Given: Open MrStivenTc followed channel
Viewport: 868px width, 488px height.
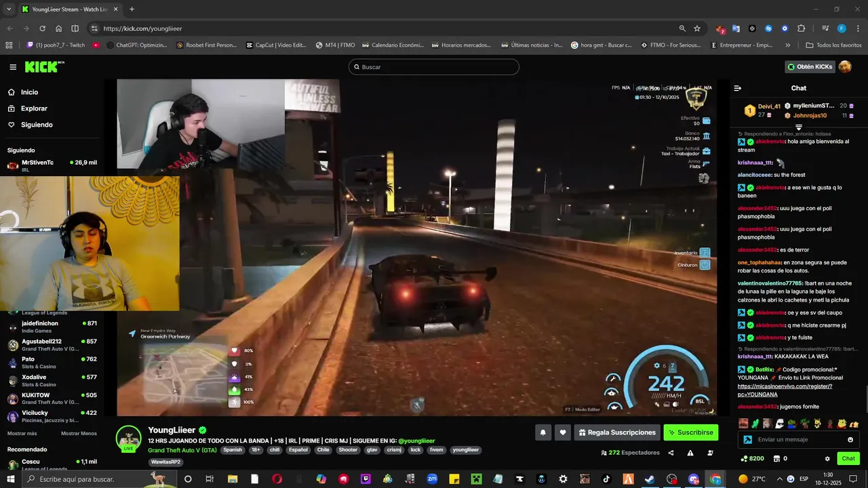Looking at the screenshot, I should click(x=52, y=166).
